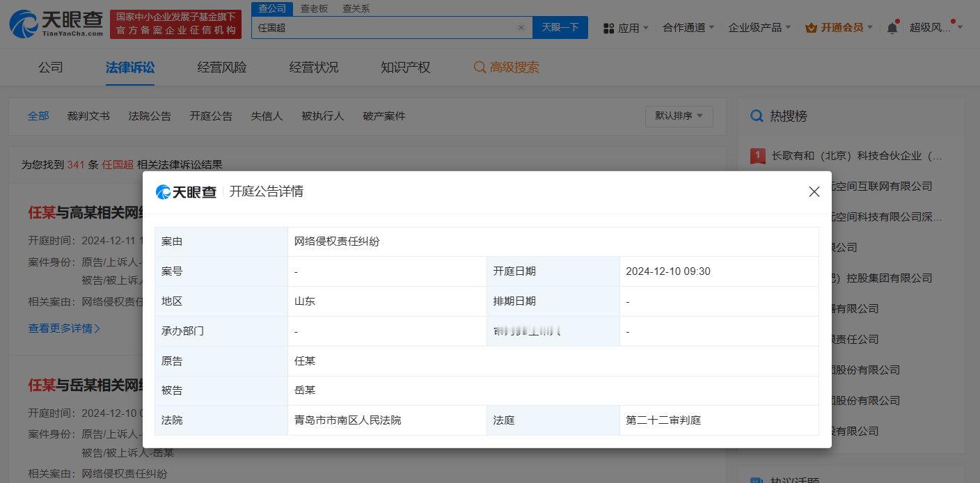Open the 经营风险 tab

click(x=222, y=68)
